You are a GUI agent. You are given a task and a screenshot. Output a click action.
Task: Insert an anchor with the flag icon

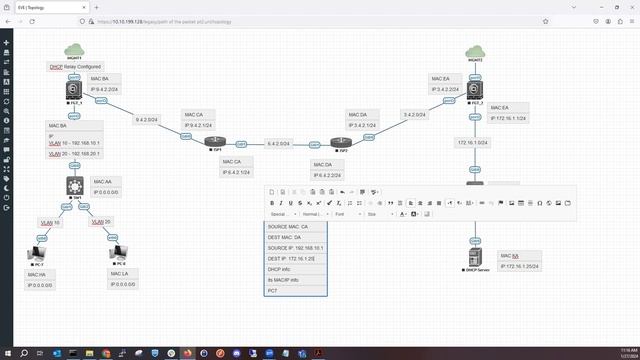click(x=500, y=203)
